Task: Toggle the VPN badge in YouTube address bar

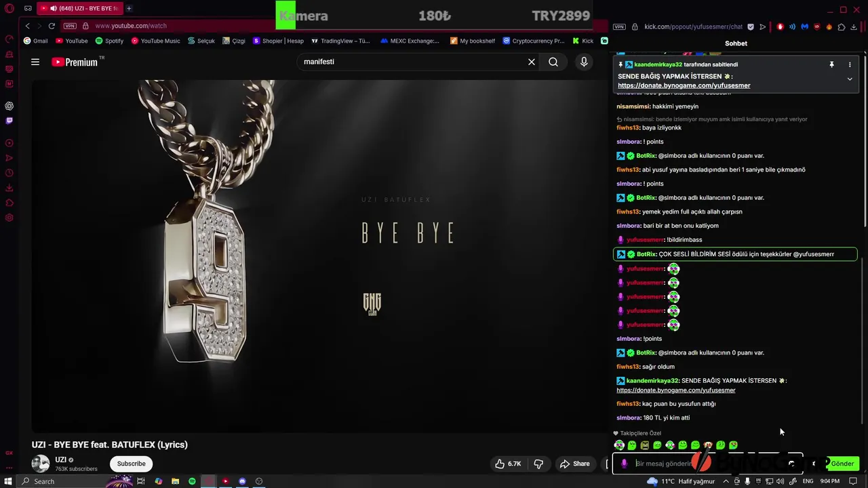Action: [70, 26]
